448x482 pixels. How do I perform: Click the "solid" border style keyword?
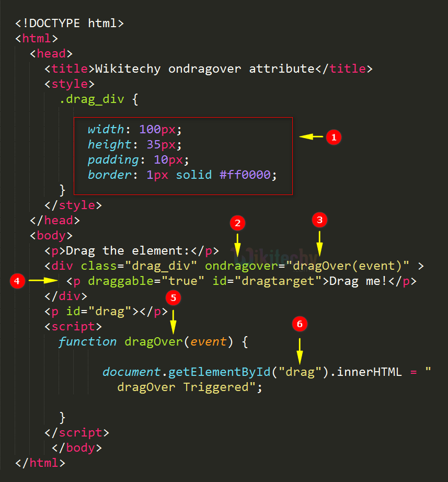pos(194,175)
